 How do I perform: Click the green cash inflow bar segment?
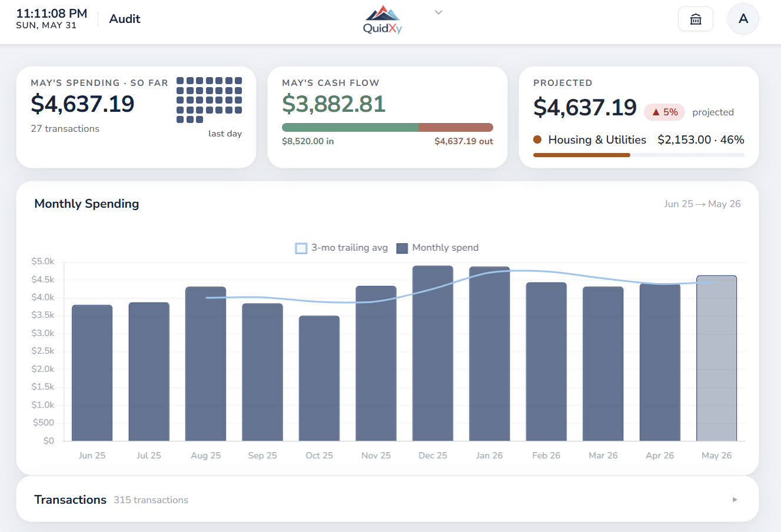click(x=350, y=128)
